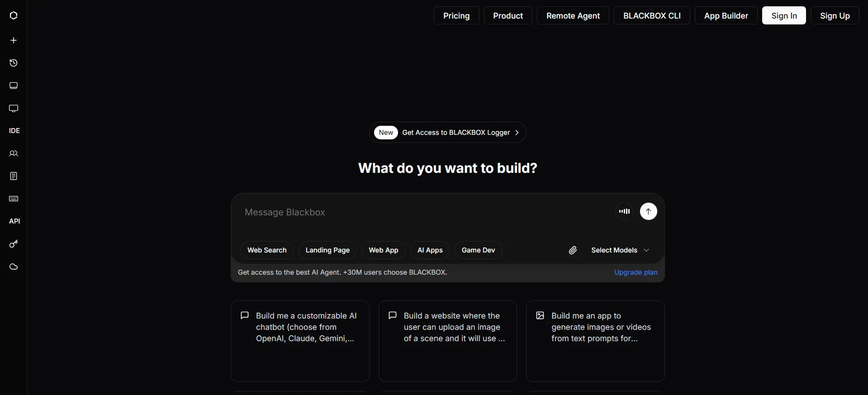Viewport: 868px width, 395px height.
Task: Start voice input with waveform icon
Action: (x=624, y=211)
